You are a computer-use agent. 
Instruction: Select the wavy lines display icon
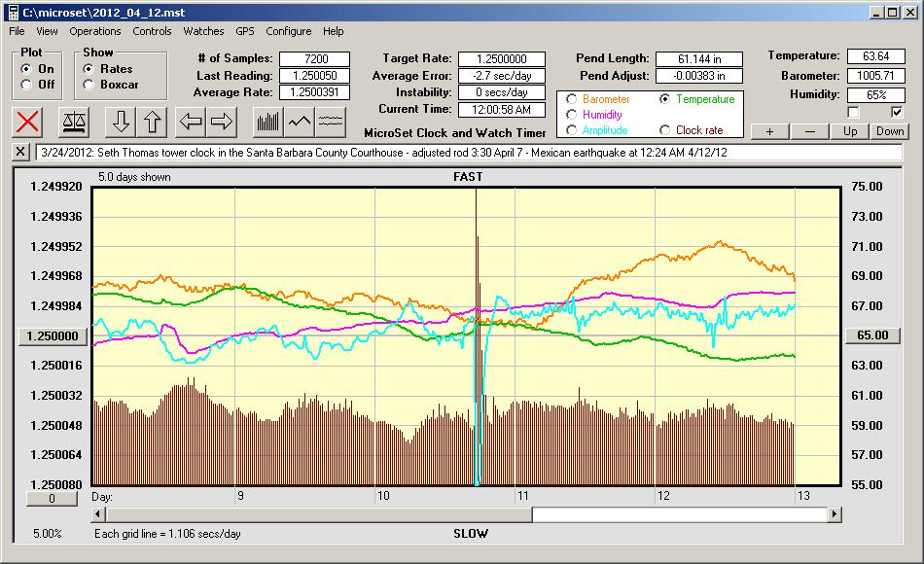point(331,122)
